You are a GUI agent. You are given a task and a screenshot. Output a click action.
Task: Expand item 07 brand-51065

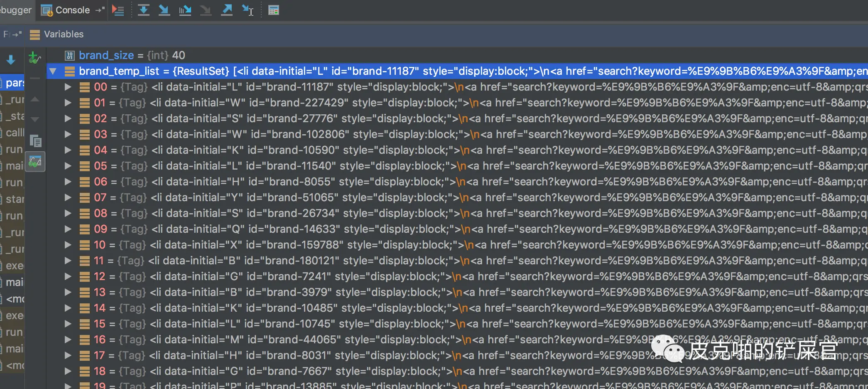68,197
